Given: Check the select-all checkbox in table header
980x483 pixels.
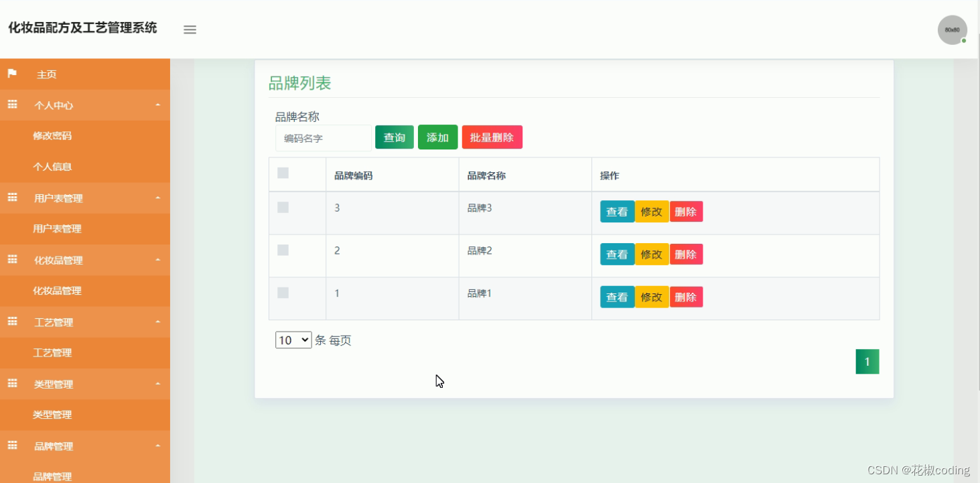Looking at the screenshot, I should pos(282,173).
